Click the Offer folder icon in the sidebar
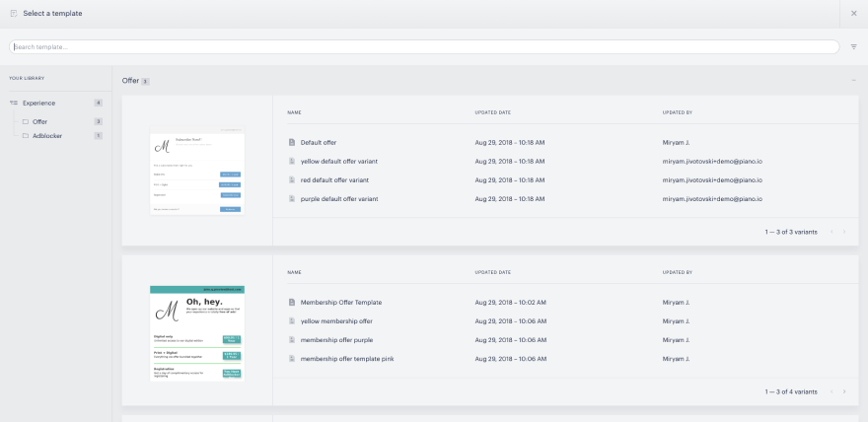Screen dimensions: 868x422 (25, 121)
